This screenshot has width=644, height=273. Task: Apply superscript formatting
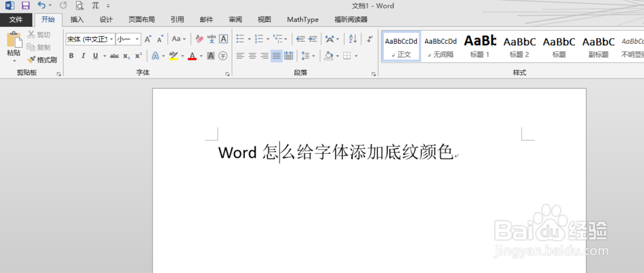click(139, 56)
